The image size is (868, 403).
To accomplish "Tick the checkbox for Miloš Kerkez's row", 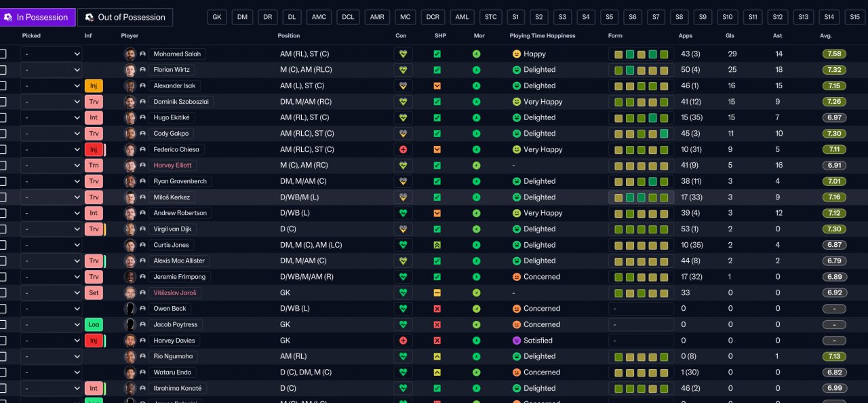I will 3,197.
